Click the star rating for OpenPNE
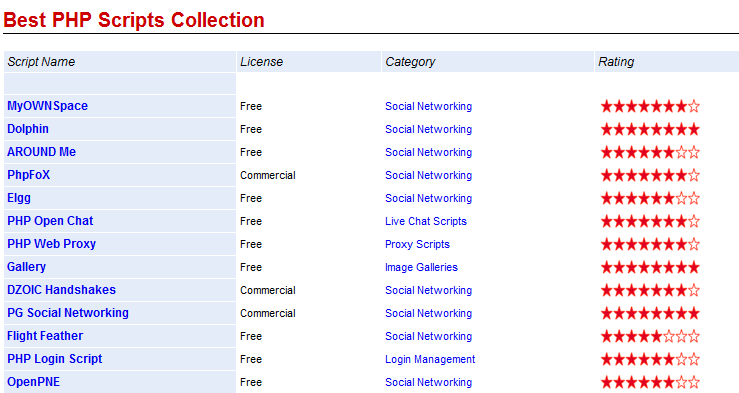Image resolution: width=739 pixels, height=393 pixels. coord(650,382)
